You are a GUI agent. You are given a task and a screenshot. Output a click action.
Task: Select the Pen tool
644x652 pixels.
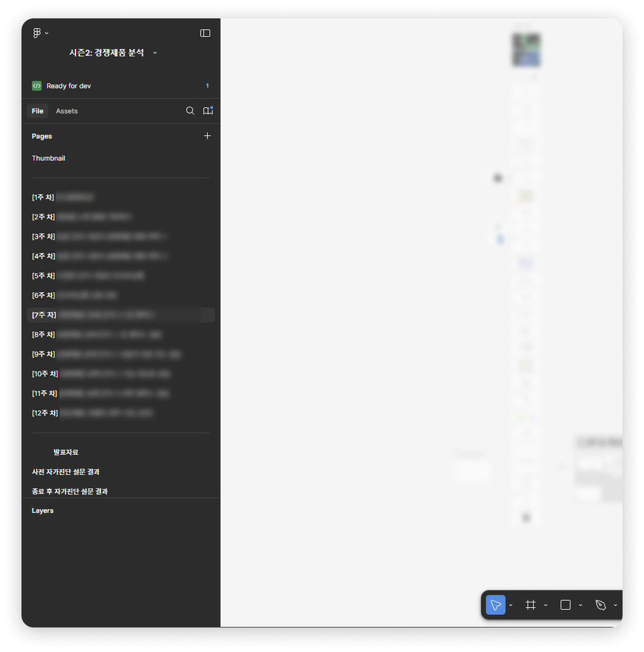coord(600,605)
